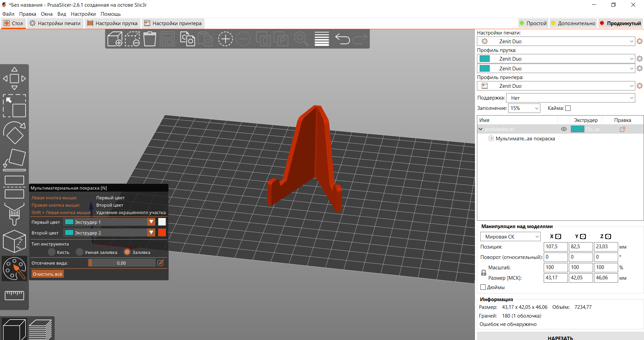Open the Второй цвет extruder dropdown
Screen dimensions: 644x340
coord(109,233)
